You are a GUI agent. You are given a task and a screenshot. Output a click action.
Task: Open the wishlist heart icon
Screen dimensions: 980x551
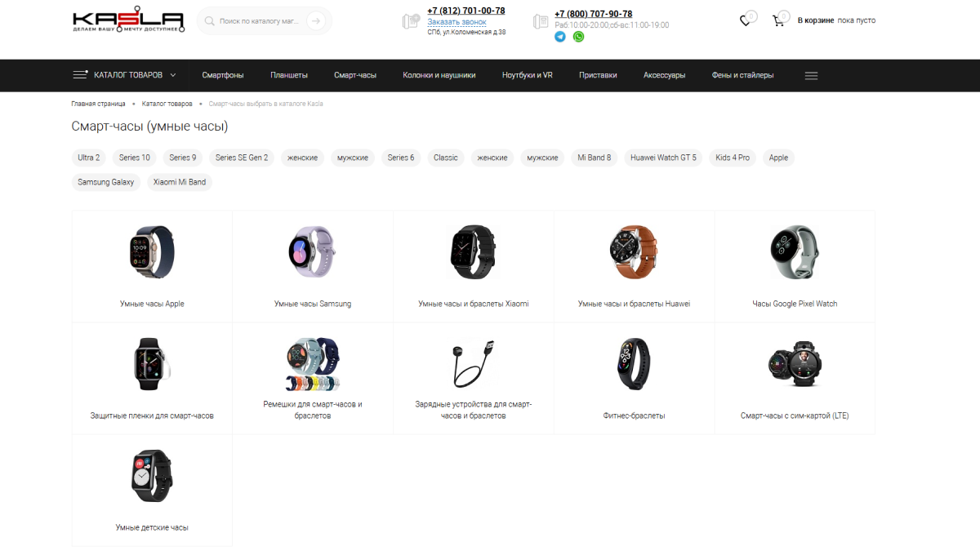pyautogui.click(x=745, y=21)
